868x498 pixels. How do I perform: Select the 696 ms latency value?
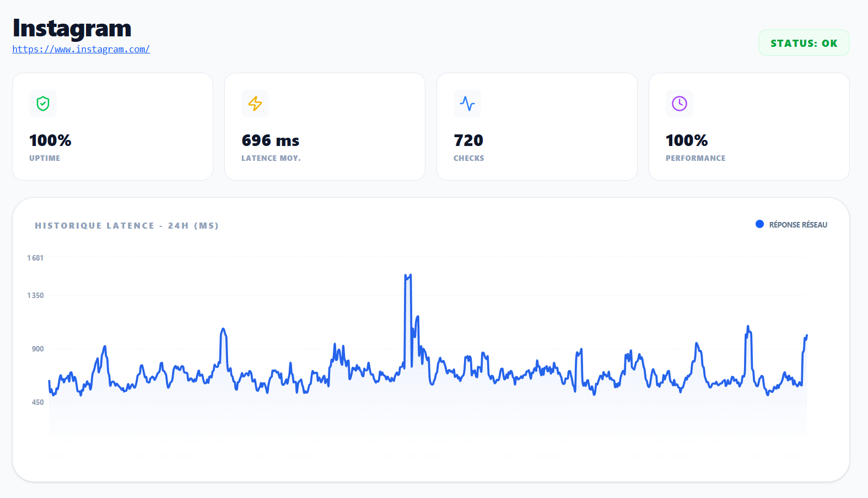click(x=270, y=140)
